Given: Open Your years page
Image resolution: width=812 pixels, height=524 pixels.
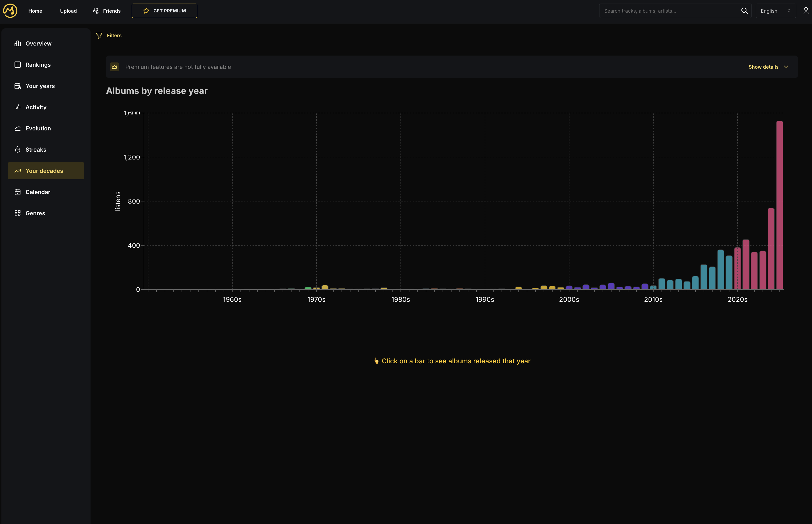Looking at the screenshot, I should tap(40, 86).
